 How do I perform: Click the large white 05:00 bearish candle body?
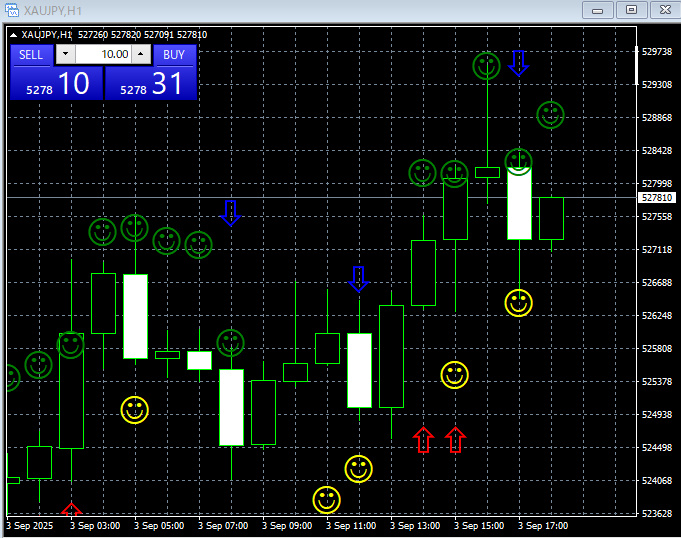click(x=136, y=316)
